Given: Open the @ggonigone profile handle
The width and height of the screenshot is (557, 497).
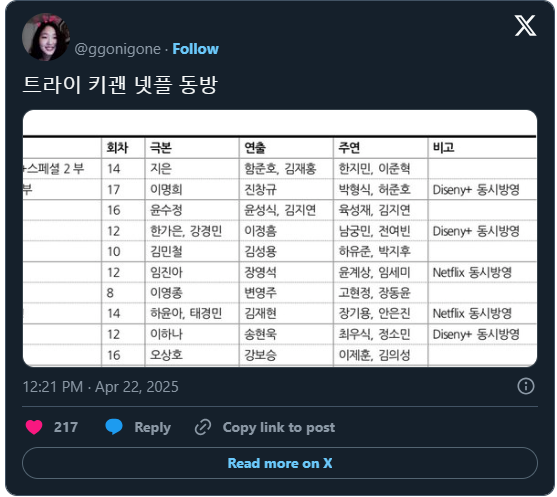Looking at the screenshot, I should (118, 49).
